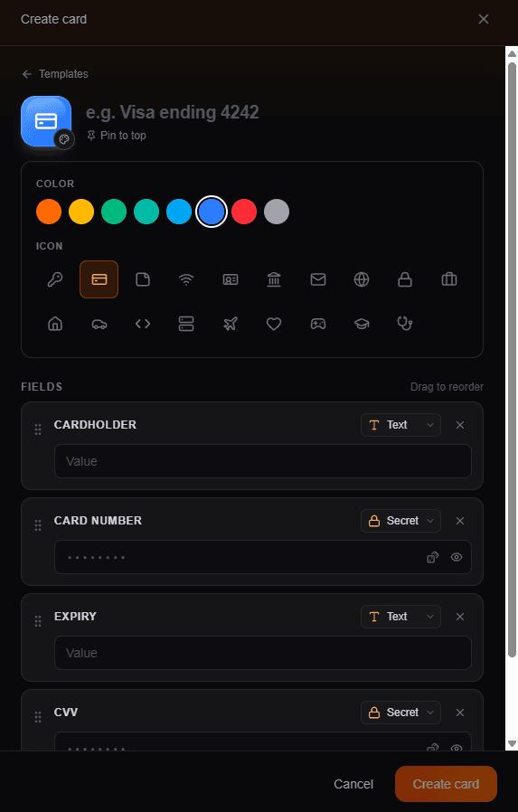The image size is (518, 812).
Task: Choose the airplane icon
Action: click(231, 324)
